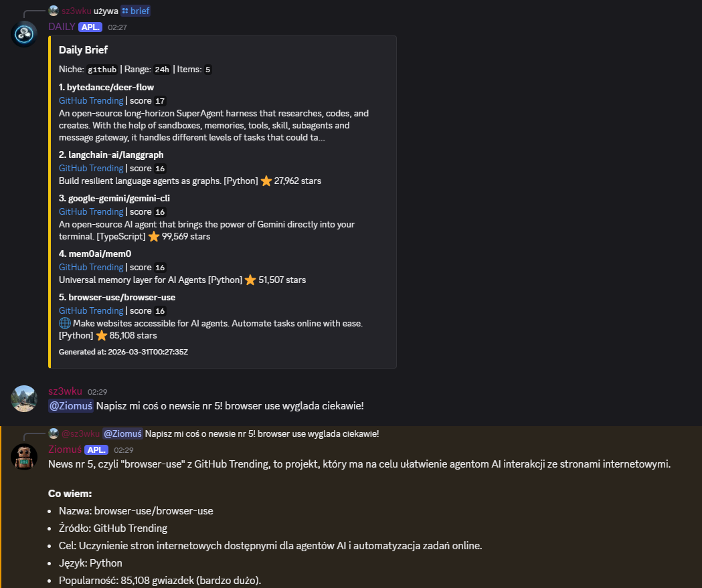Click the brief slash command tag
702x588 pixels.
[136, 11]
